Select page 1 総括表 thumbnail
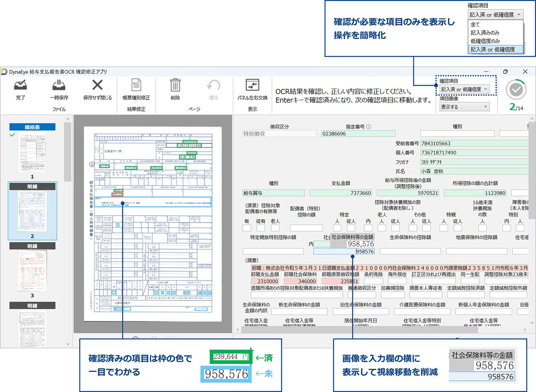Screen dimensions: 536x392 click(32, 152)
